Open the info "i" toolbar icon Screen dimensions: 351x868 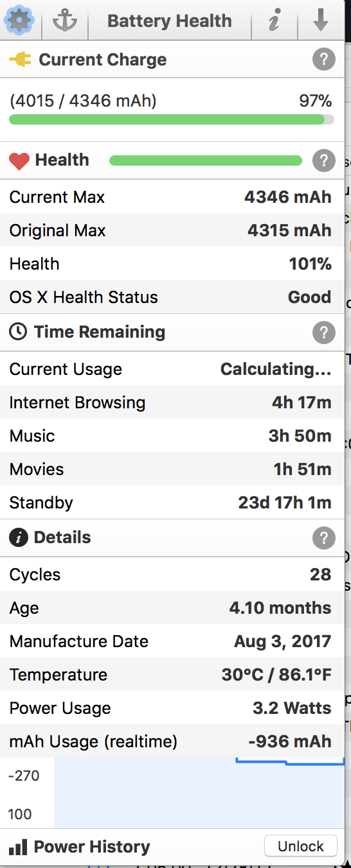274,21
